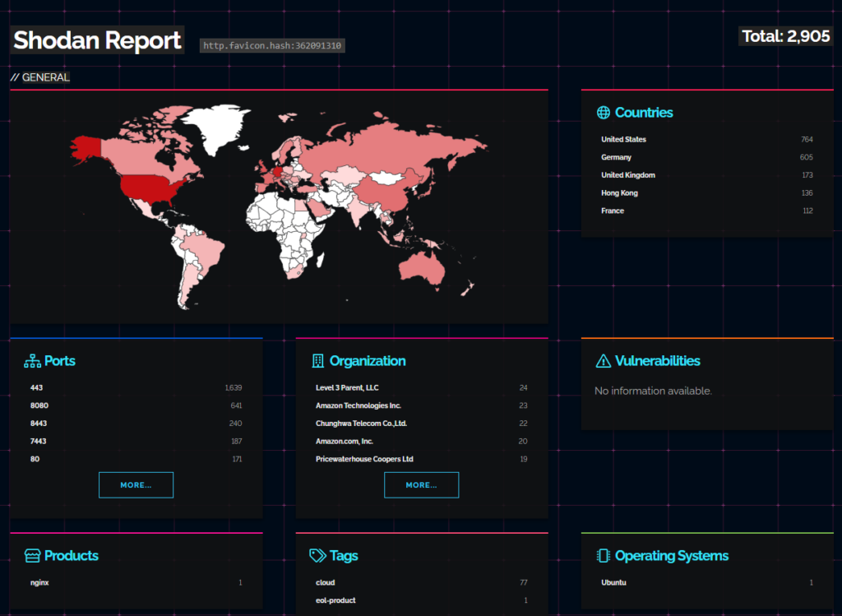Click the warning triangle Vulnerabilities icon
842x616 pixels.
pyautogui.click(x=603, y=361)
